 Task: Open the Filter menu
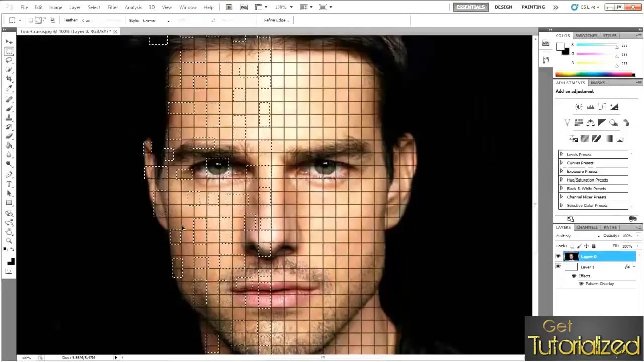(113, 7)
